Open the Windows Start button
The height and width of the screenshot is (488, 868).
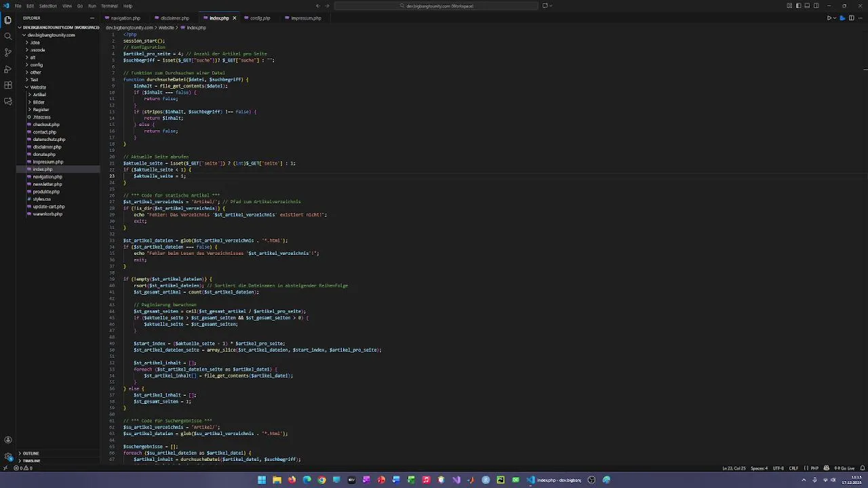pos(262,480)
